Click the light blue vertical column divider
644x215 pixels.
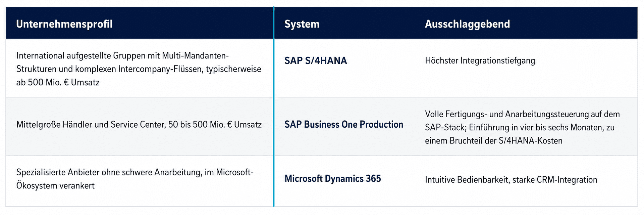(x=274, y=107)
